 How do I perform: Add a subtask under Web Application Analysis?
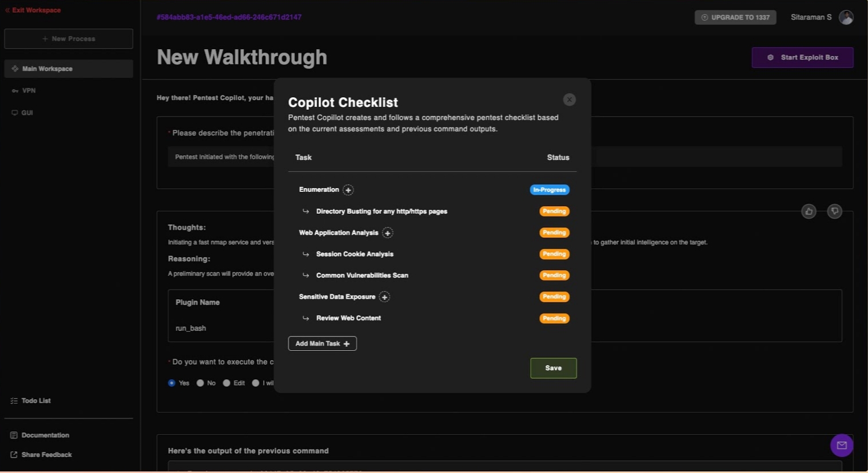387,233
